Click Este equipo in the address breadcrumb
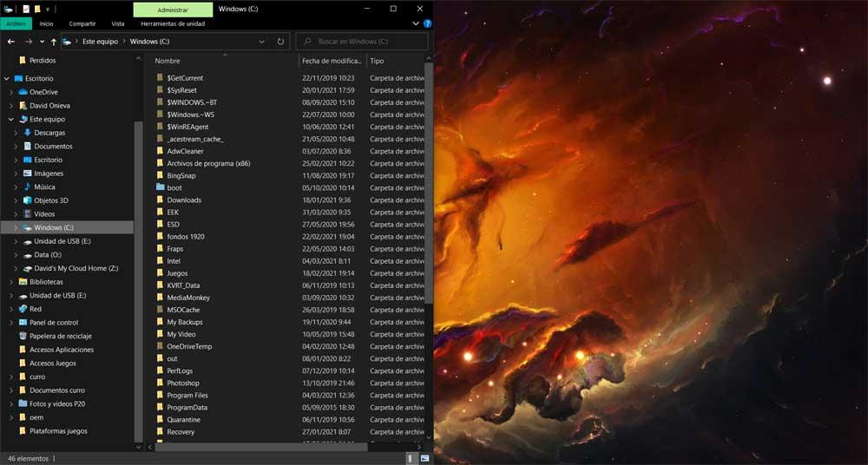This screenshot has width=868, height=465. coord(100,42)
